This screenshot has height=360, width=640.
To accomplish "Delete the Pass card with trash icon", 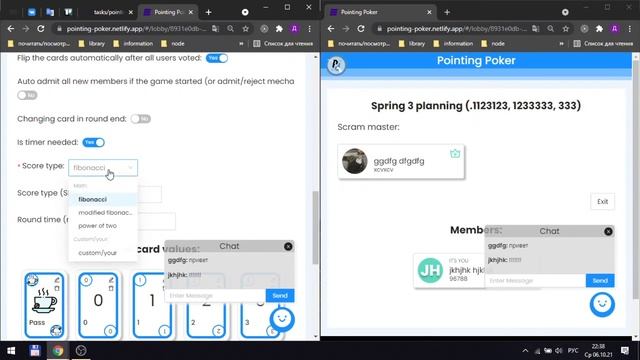I will 57,288.
